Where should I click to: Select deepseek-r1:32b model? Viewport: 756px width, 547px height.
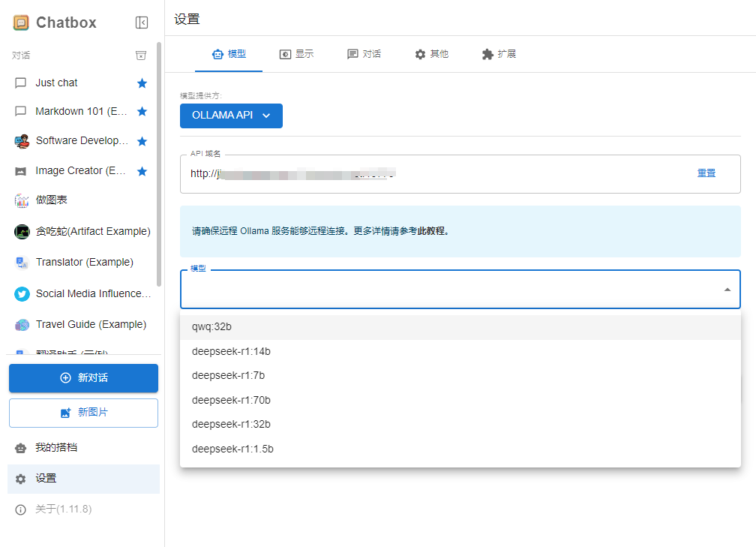460,425
